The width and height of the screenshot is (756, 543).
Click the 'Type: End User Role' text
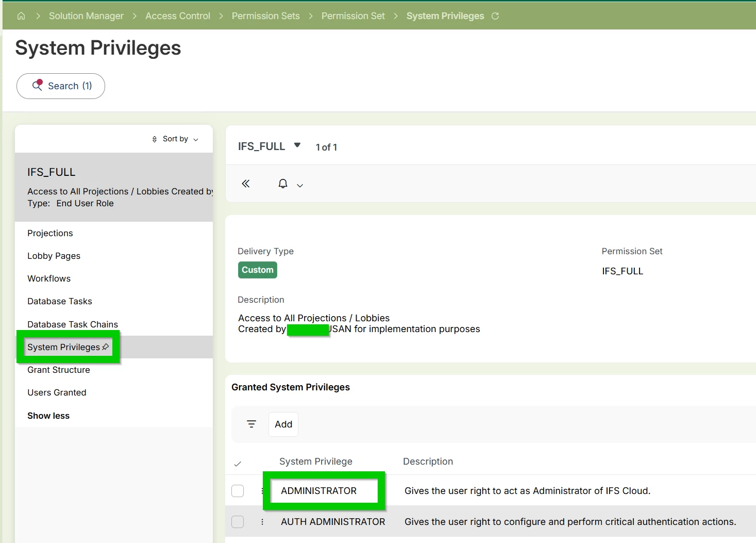click(x=71, y=203)
